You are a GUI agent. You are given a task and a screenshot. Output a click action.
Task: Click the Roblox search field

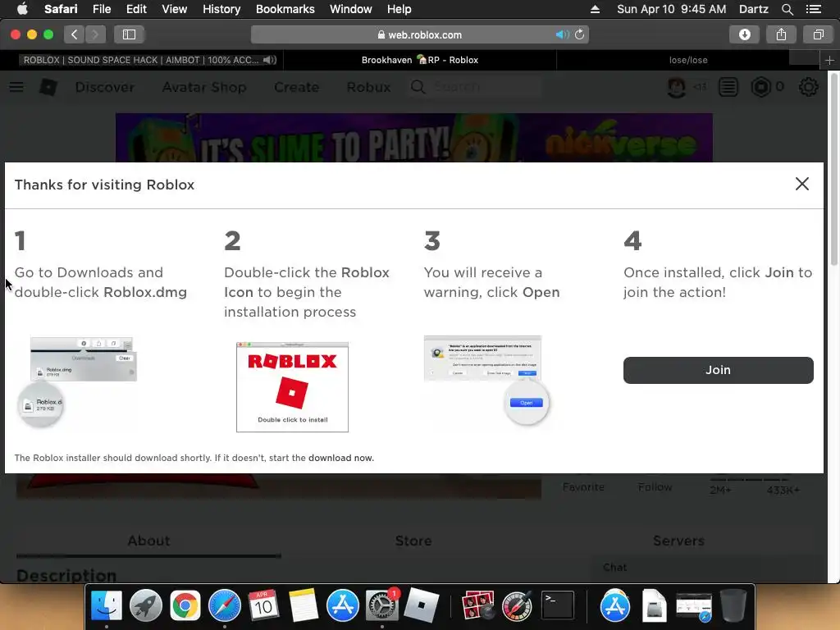coord(476,87)
